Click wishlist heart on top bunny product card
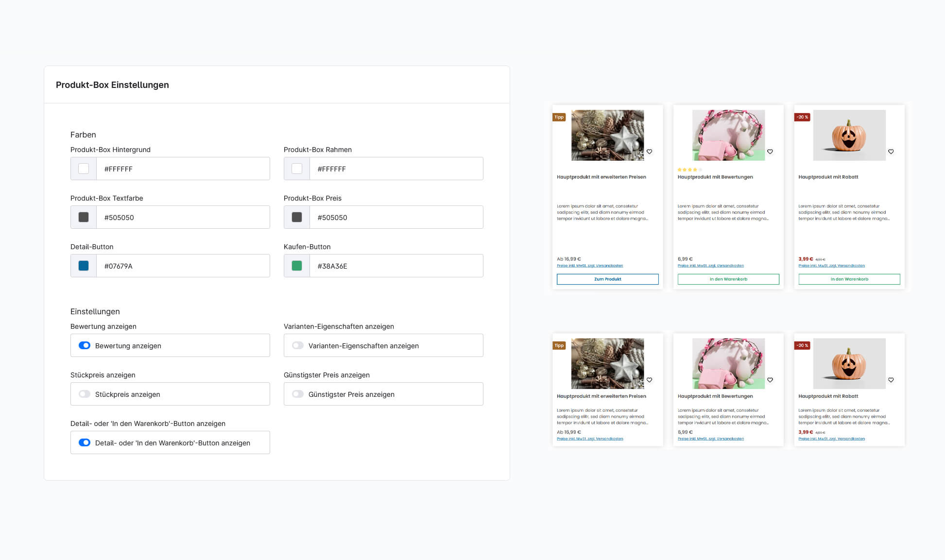Viewport: 945px width, 560px height. click(x=770, y=152)
